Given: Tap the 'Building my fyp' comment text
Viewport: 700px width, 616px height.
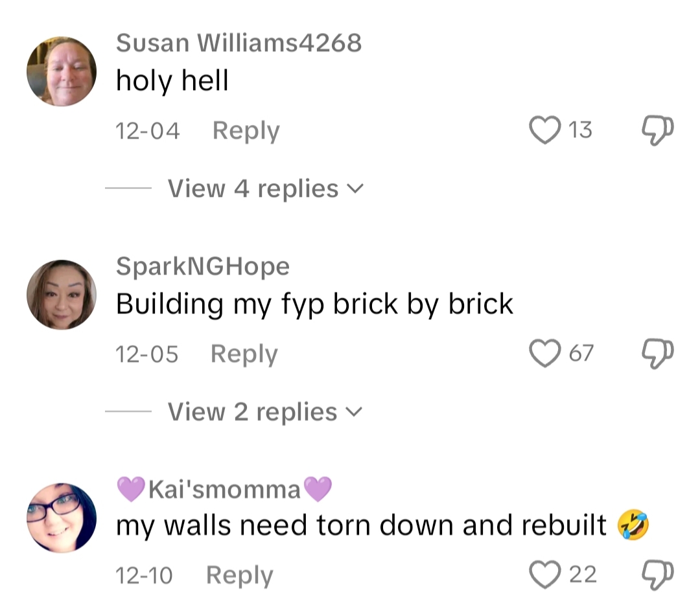Looking at the screenshot, I should [x=314, y=304].
